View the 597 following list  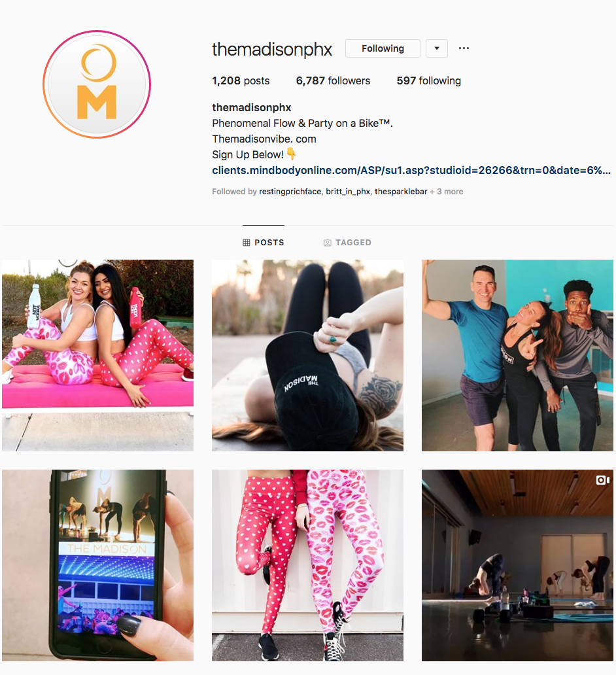tap(429, 81)
